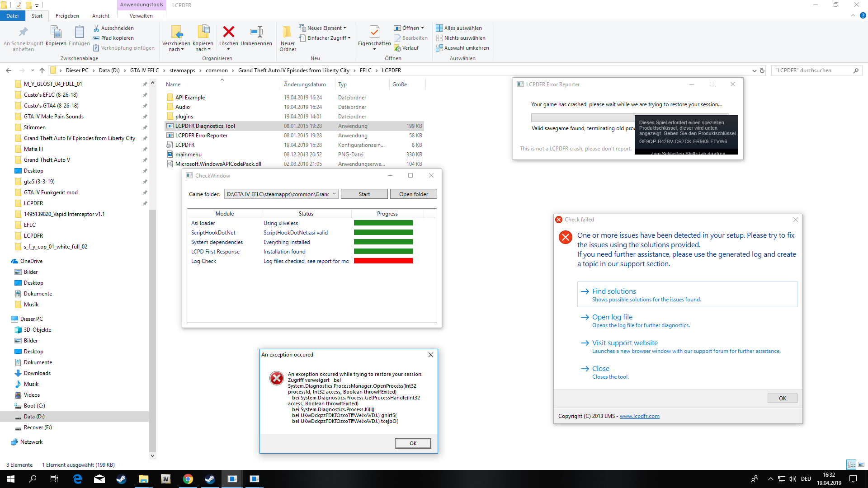The height and width of the screenshot is (488, 868).
Task: Collapse the Dieser PC tree node
Action: point(5,319)
